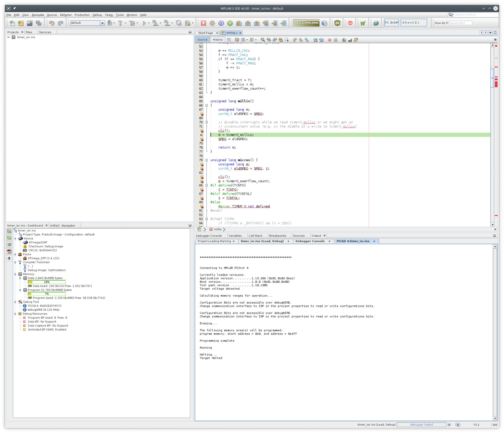Toggle breakpoint glyph beside micros() 'unsigned long m;'
This screenshot has width=504, height=433.
(x=202, y=165)
